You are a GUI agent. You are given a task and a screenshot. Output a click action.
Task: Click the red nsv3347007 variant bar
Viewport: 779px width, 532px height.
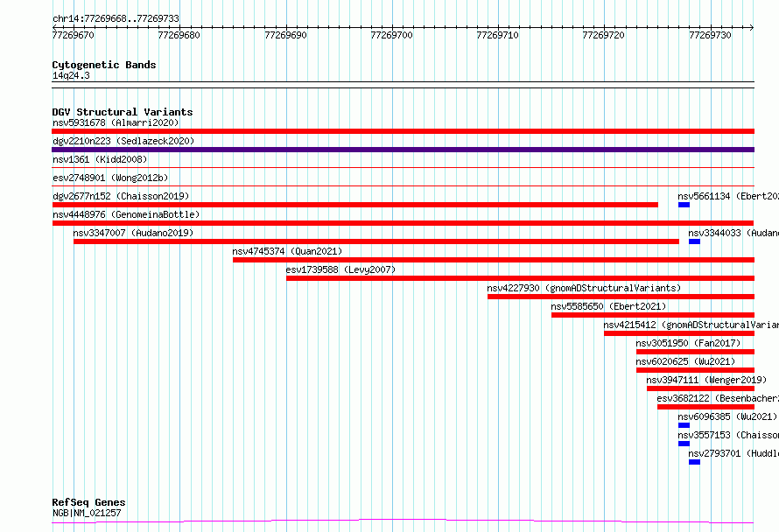coord(376,241)
